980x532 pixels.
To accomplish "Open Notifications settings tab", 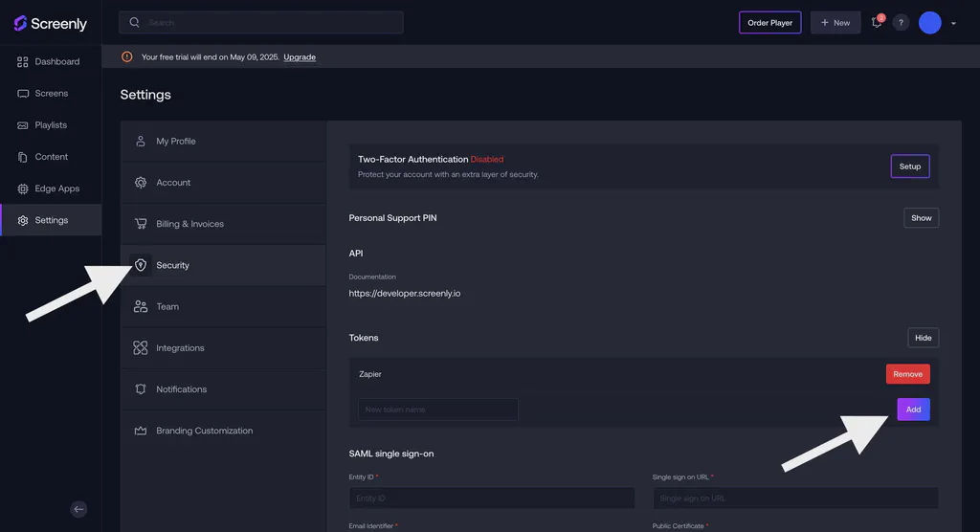I will tap(223, 388).
